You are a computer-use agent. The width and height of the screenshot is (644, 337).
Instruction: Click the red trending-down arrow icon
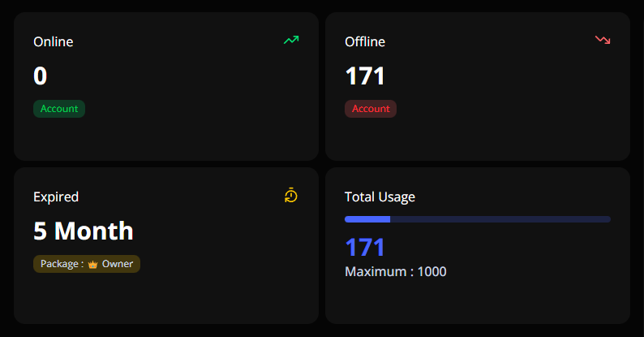tap(603, 40)
